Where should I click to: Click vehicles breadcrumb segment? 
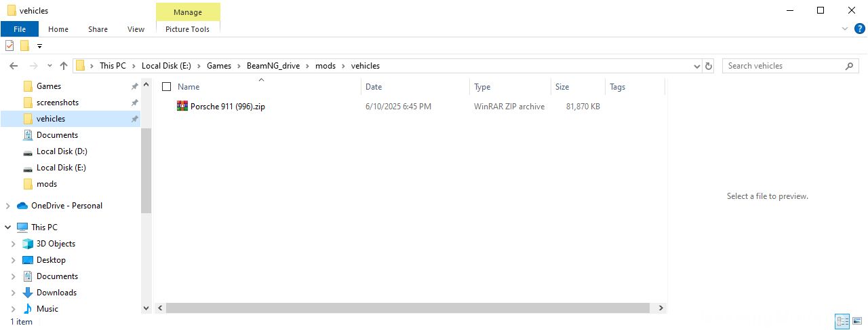click(x=366, y=66)
